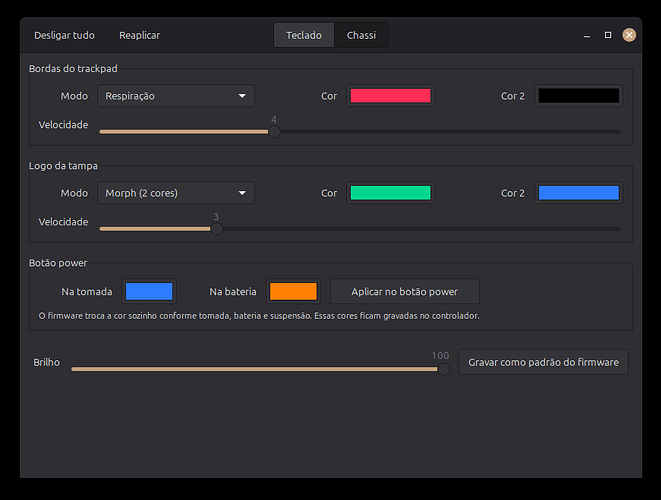Close the window with the orange X

pyautogui.click(x=629, y=35)
